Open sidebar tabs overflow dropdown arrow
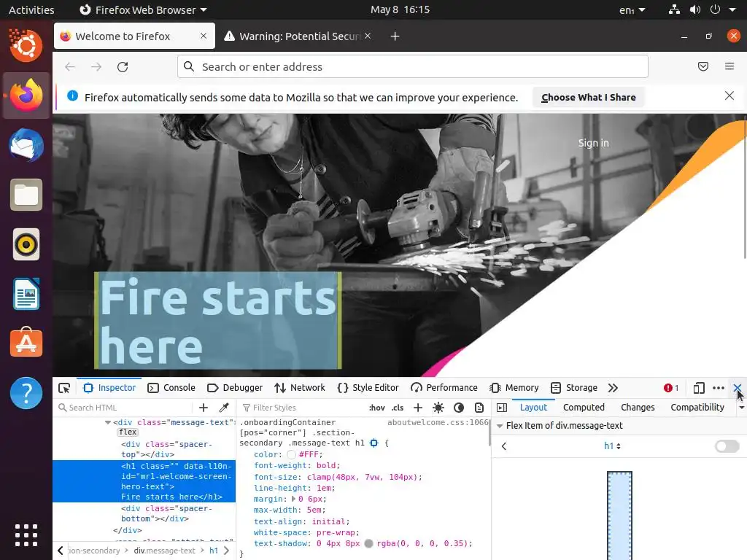Viewport: 747px width, 560px height. click(x=741, y=408)
